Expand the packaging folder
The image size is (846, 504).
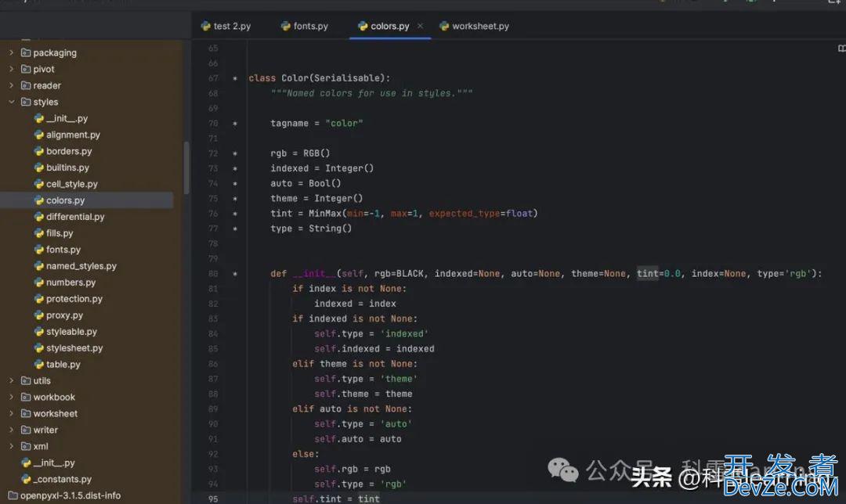(11, 52)
